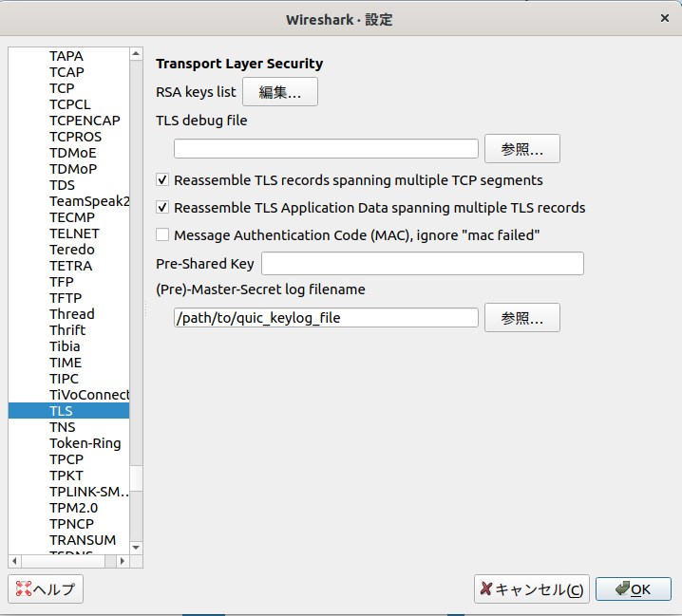The height and width of the screenshot is (616, 682).
Task: Select TCPENCAP protocol
Action: 85,121
